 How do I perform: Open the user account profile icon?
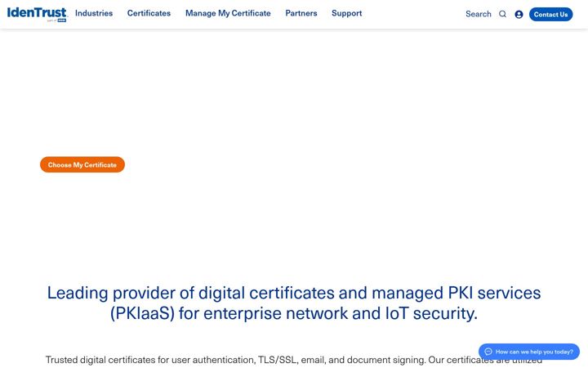[519, 14]
